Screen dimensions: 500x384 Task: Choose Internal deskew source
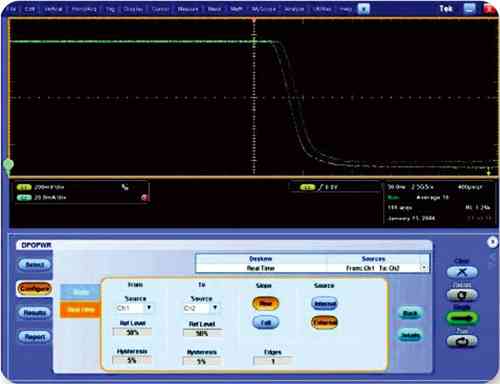324,304
